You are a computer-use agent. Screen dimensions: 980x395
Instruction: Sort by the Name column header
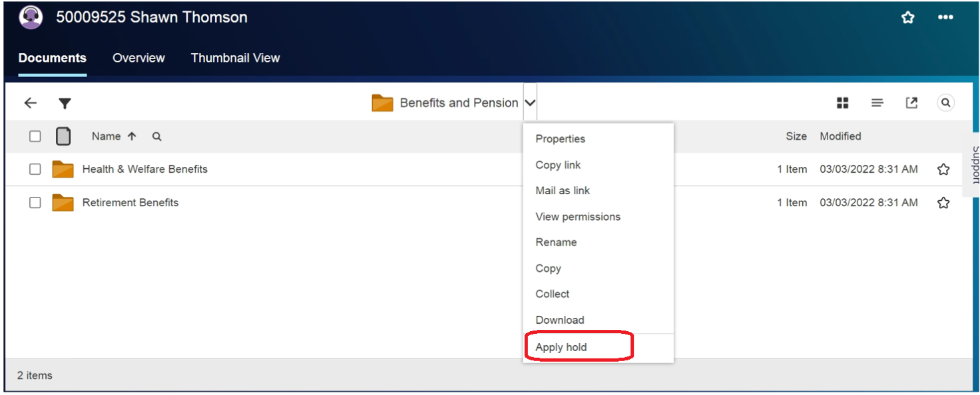[107, 136]
